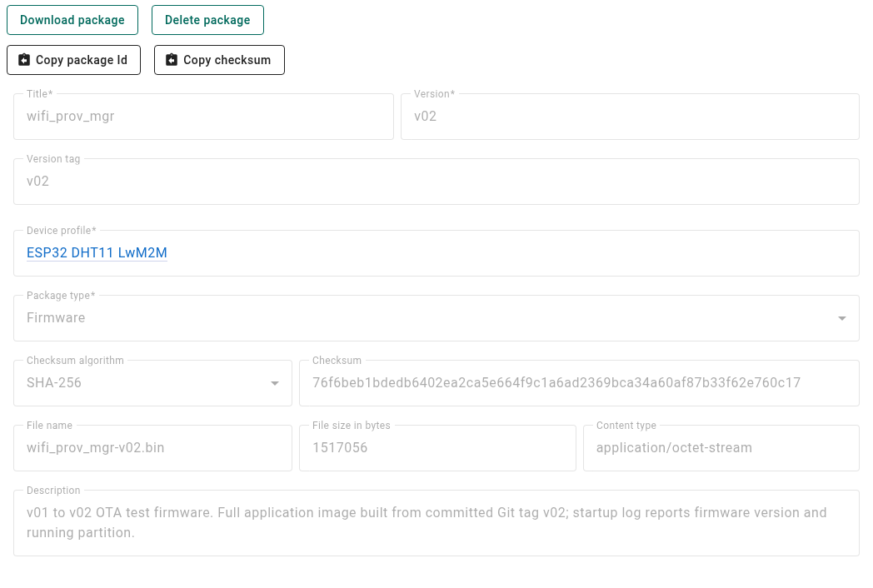
Task: Click the Checksum value field
Action: click(x=580, y=383)
